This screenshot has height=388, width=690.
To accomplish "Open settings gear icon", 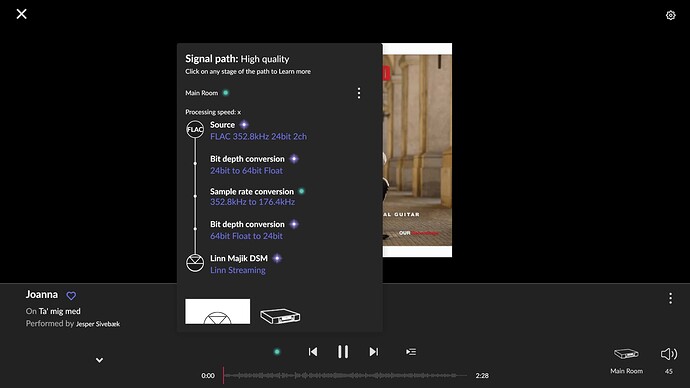I will (x=670, y=15).
